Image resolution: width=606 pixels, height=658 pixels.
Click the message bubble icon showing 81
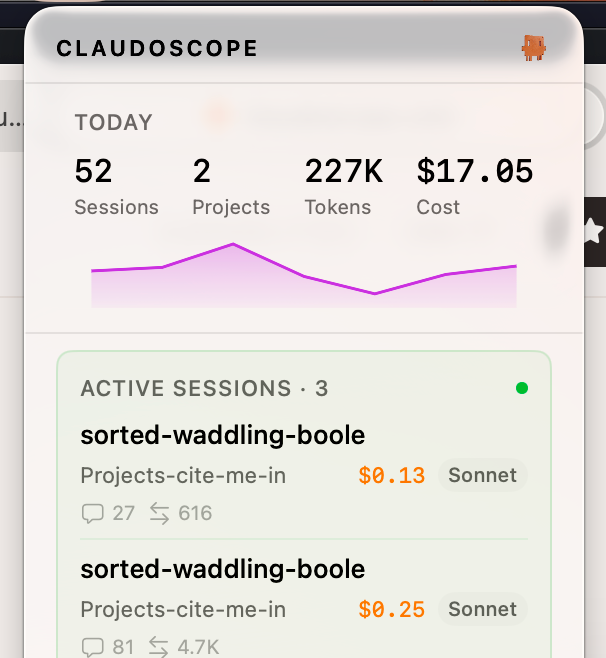tap(93, 647)
